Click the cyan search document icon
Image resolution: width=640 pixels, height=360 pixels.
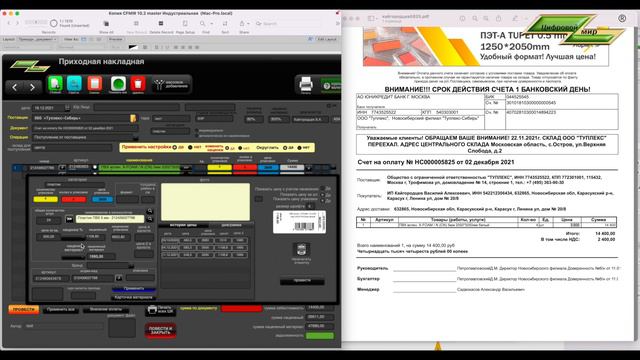pos(74,84)
